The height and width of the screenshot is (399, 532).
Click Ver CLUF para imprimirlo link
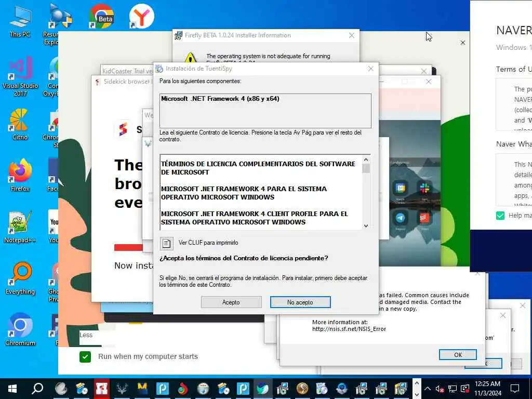208,243
